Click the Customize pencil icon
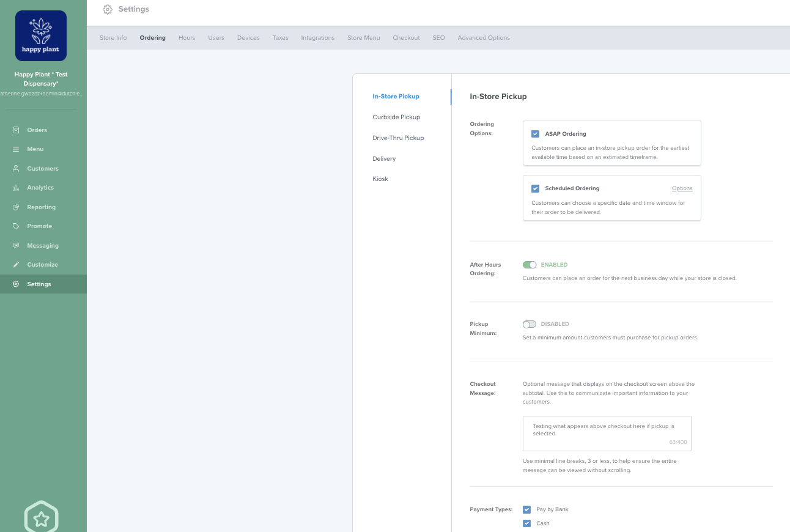Viewport: 790px width, 532px height. (16, 265)
